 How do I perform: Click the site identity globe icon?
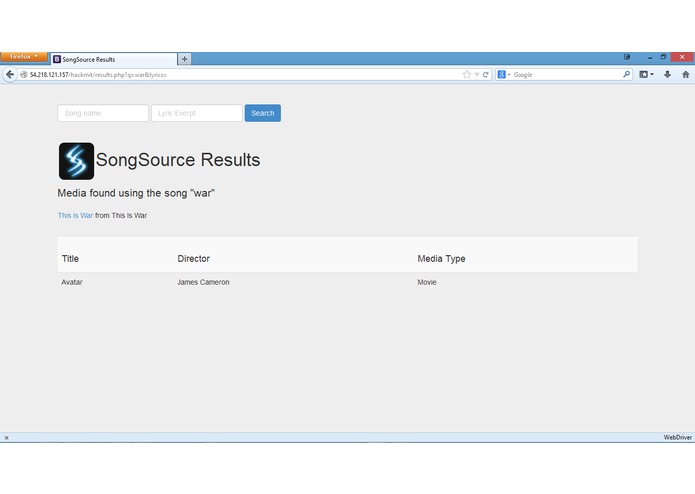coord(24,74)
